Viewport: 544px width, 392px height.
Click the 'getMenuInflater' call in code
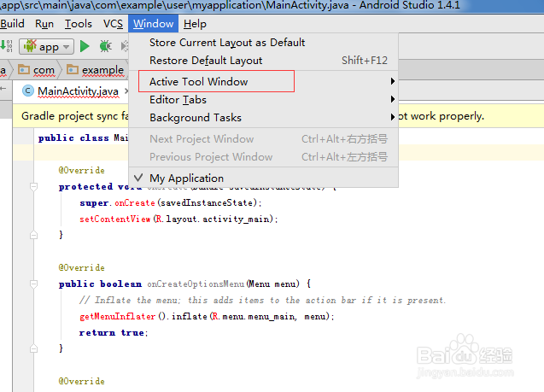(x=117, y=316)
